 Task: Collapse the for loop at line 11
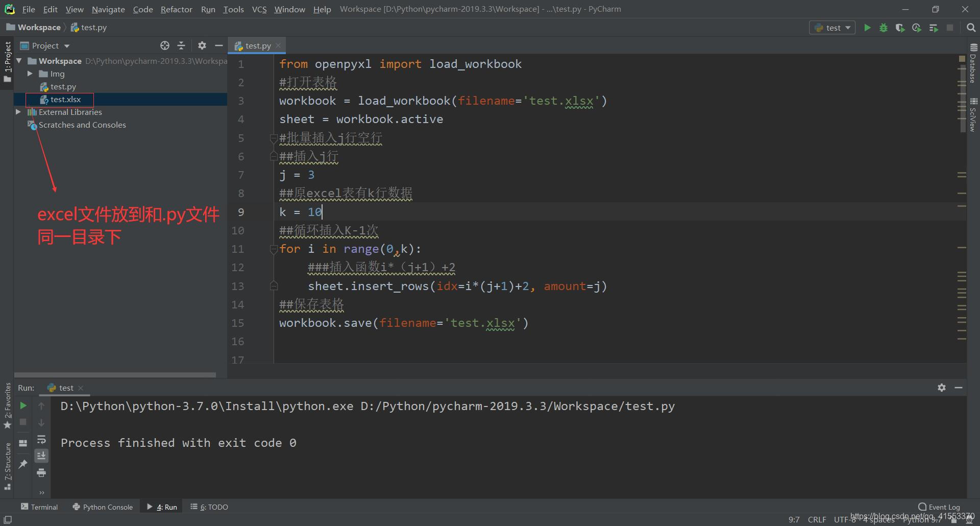tap(274, 249)
